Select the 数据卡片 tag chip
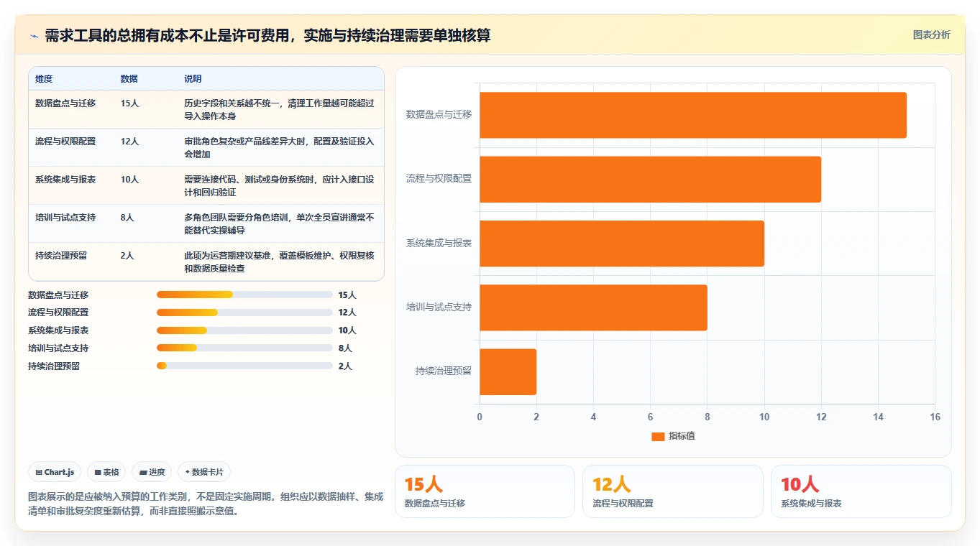This screenshot has width=980, height=546. click(x=204, y=472)
